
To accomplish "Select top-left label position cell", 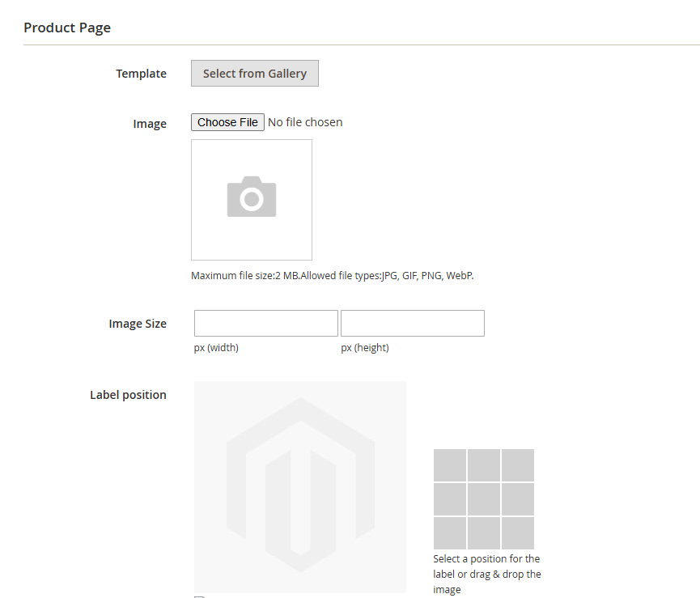I will 450,465.
